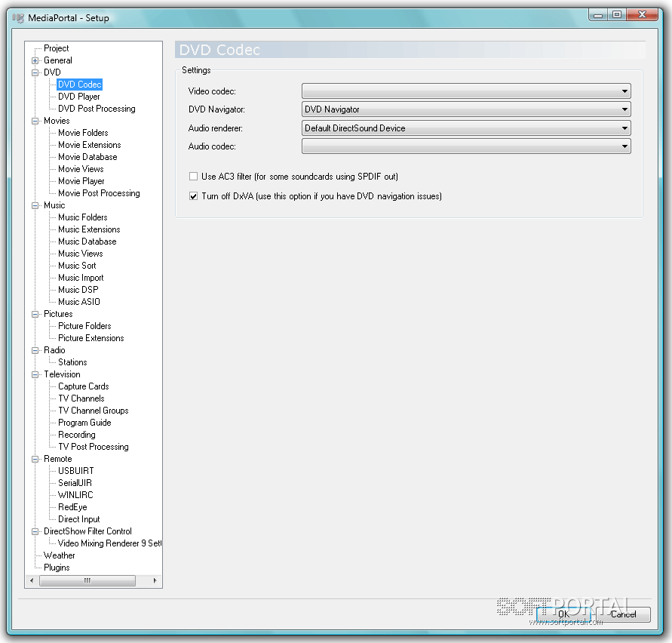Collapse the DirectShow Filter Control node
Image resolution: width=672 pixels, height=643 pixels.
pos(35,531)
